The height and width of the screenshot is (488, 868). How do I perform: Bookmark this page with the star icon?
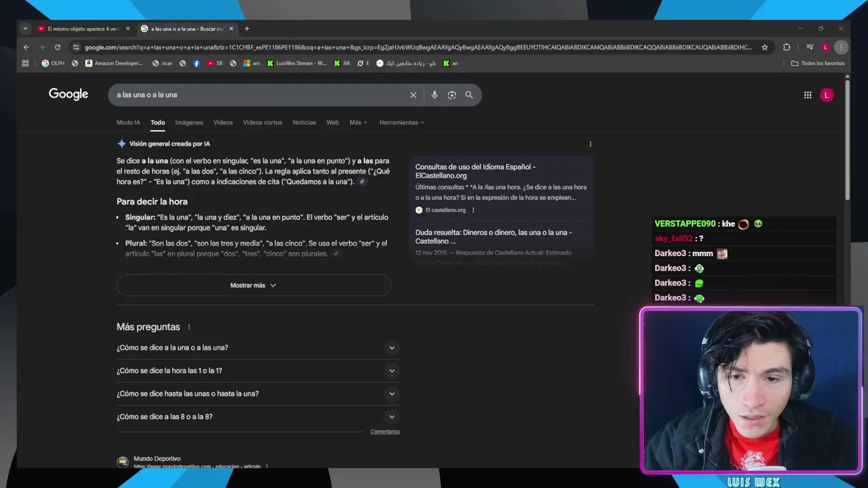(x=765, y=47)
